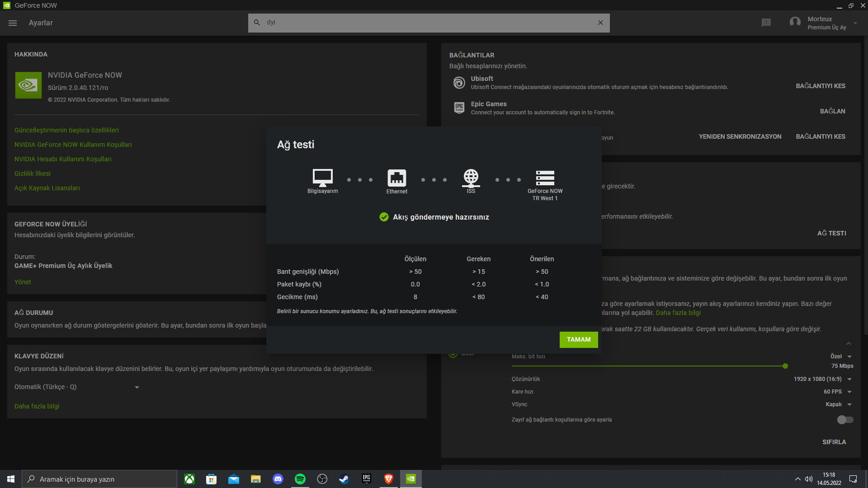Click the Ethernet icon in network test

click(x=396, y=178)
